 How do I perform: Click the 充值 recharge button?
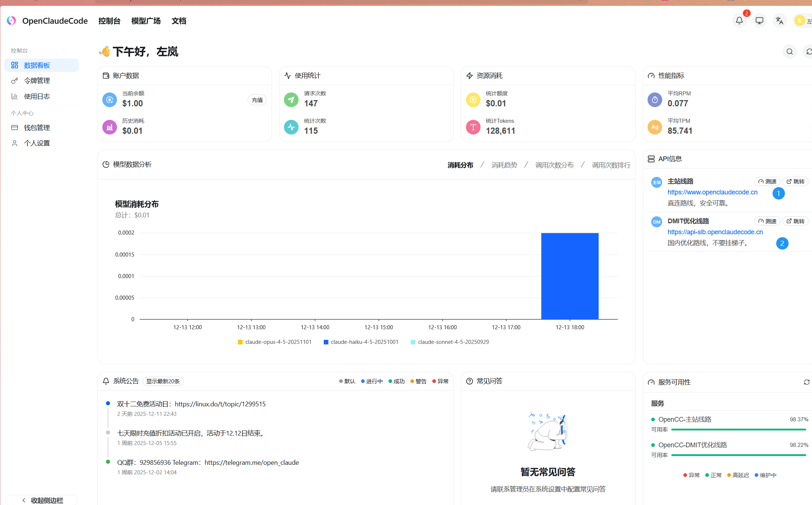257,100
